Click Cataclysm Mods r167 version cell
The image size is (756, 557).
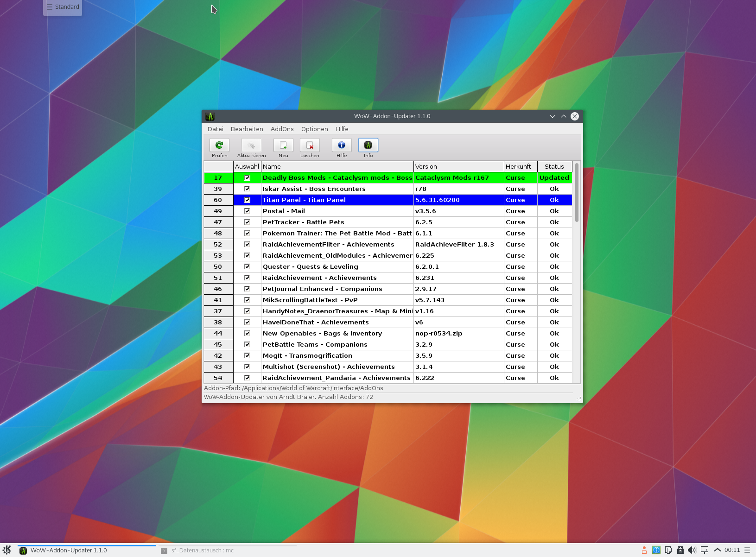pyautogui.click(x=458, y=177)
